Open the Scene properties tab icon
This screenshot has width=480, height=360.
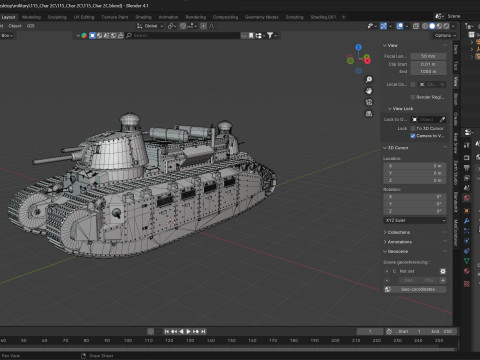pos(467,188)
